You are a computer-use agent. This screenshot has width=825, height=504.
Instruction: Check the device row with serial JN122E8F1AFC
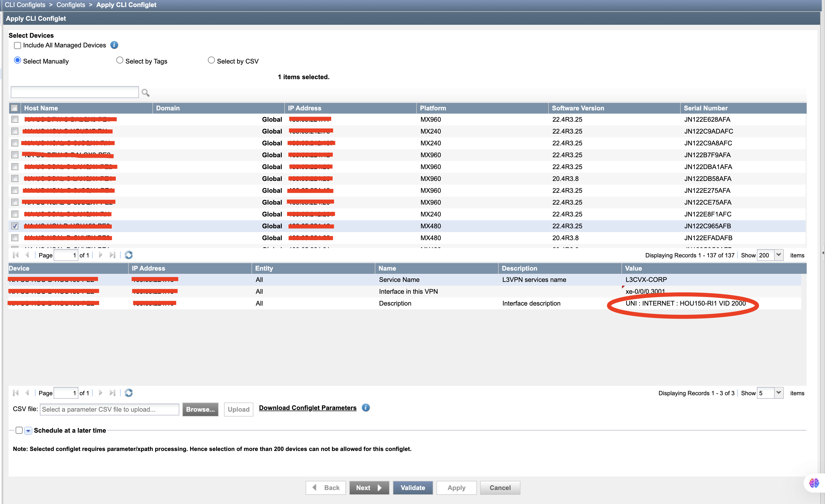[x=15, y=214]
